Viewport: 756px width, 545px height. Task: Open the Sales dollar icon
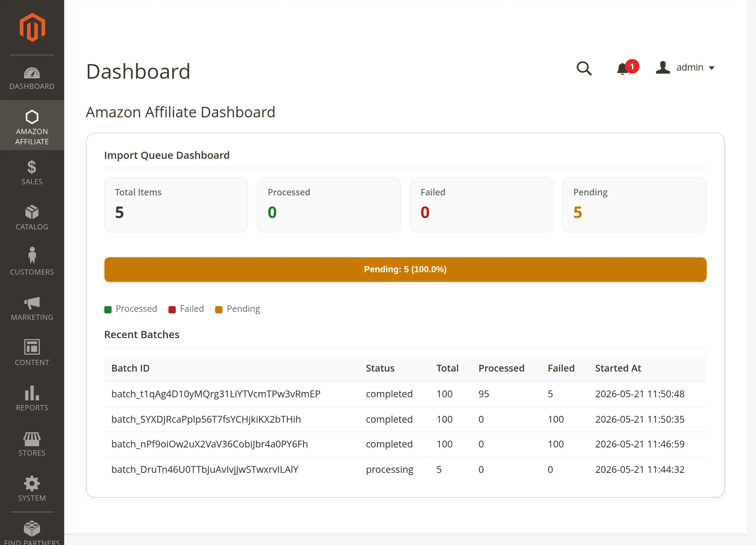(x=32, y=167)
